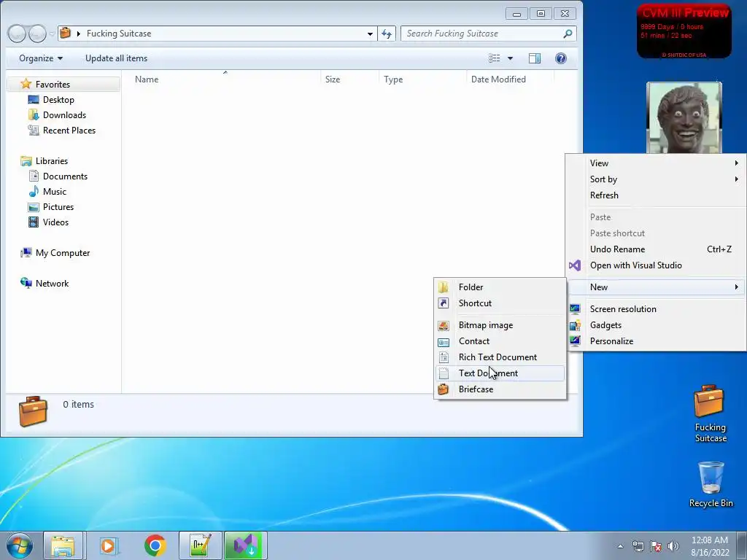Viewport: 747px width, 560px height.
Task: Click the Favorites star icon
Action: 26,84
